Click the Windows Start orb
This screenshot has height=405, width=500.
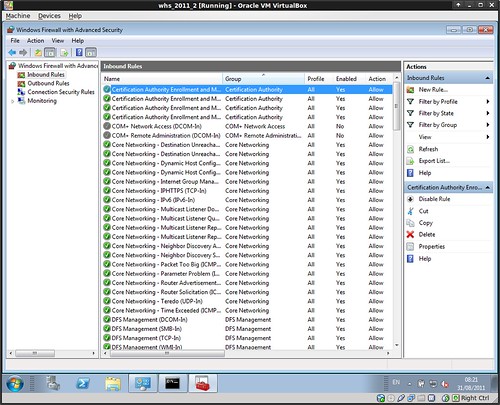pyautogui.click(x=15, y=383)
